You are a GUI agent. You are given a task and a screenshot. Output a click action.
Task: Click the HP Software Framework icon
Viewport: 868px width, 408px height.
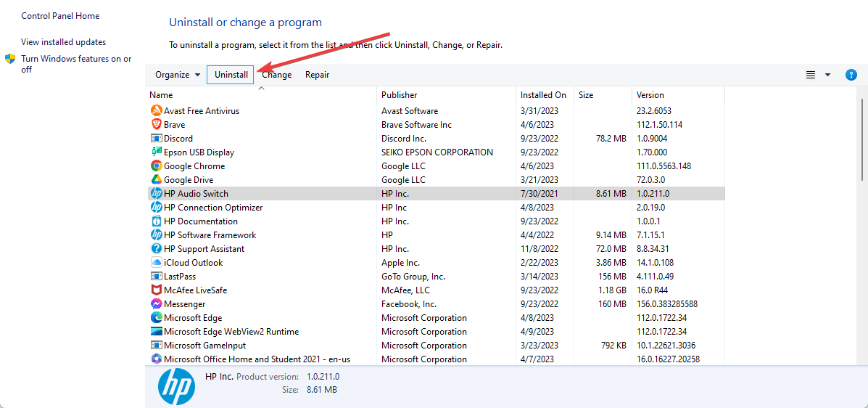[156, 235]
